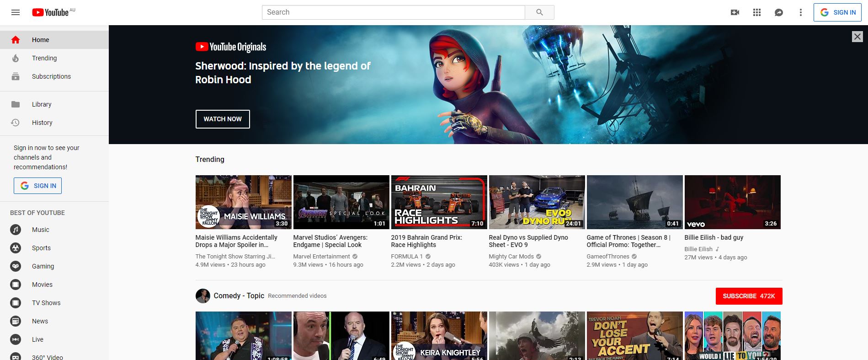Screen dimensions: 868x360
Task: Click the YouTube Originals logo in banner
Action: pyautogui.click(x=231, y=47)
